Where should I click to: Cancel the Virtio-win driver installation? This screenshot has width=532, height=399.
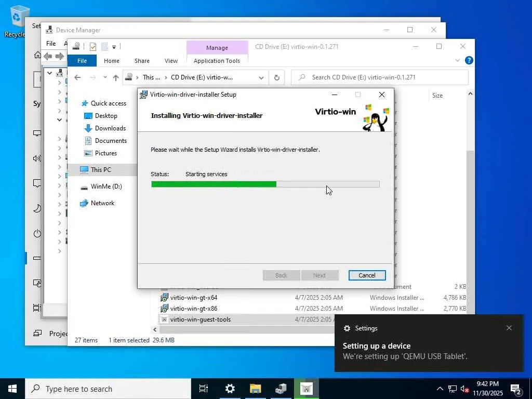click(367, 275)
